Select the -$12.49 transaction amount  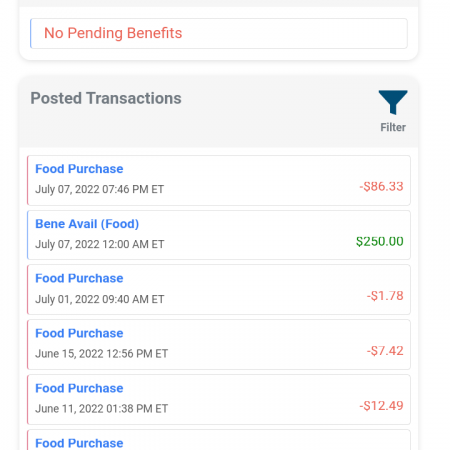[x=381, y=406]
